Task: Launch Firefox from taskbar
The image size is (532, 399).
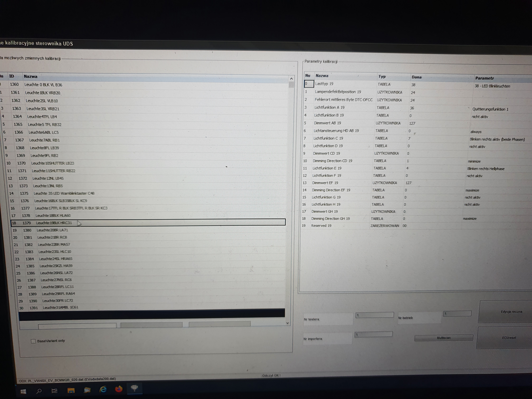Action: [119, 389]
